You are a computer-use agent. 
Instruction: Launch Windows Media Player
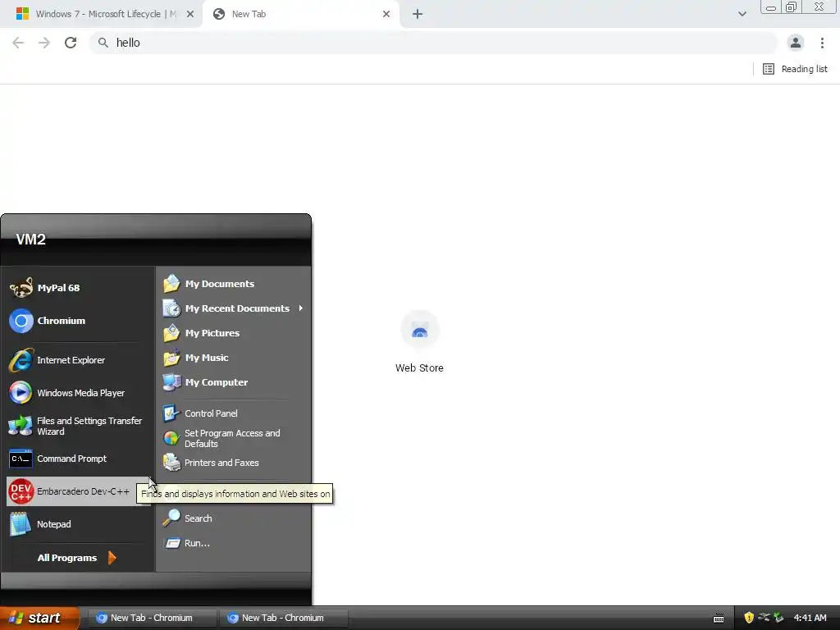(x=78, y=393)
